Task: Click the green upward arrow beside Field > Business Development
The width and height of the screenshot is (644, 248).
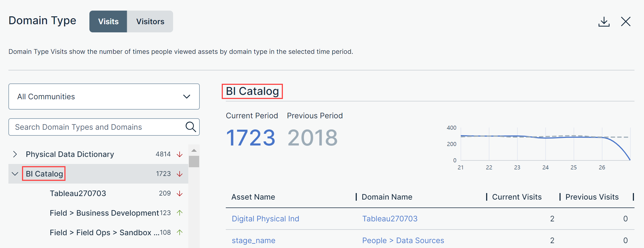Action: click(180, 213)
